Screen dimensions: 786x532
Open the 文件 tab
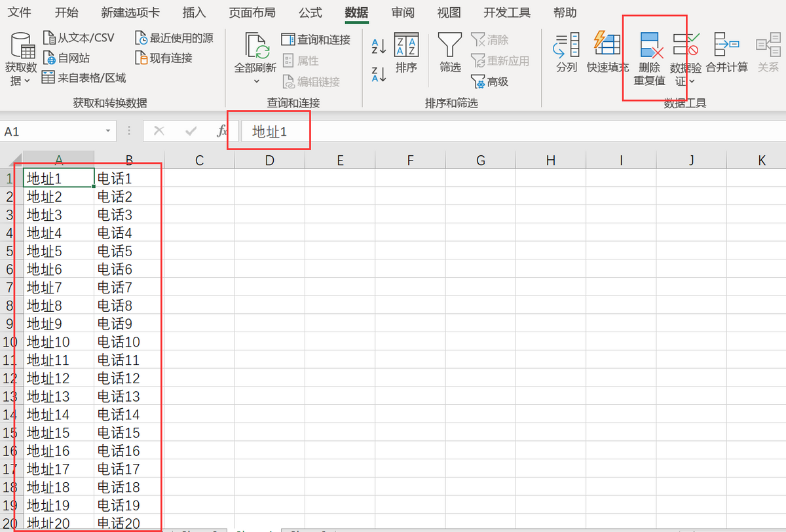19,12
